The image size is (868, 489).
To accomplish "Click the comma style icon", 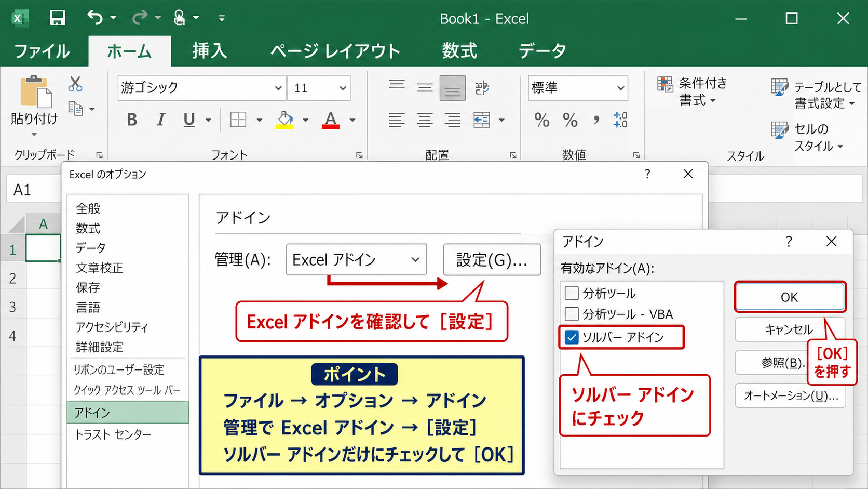I will [596, 121].
